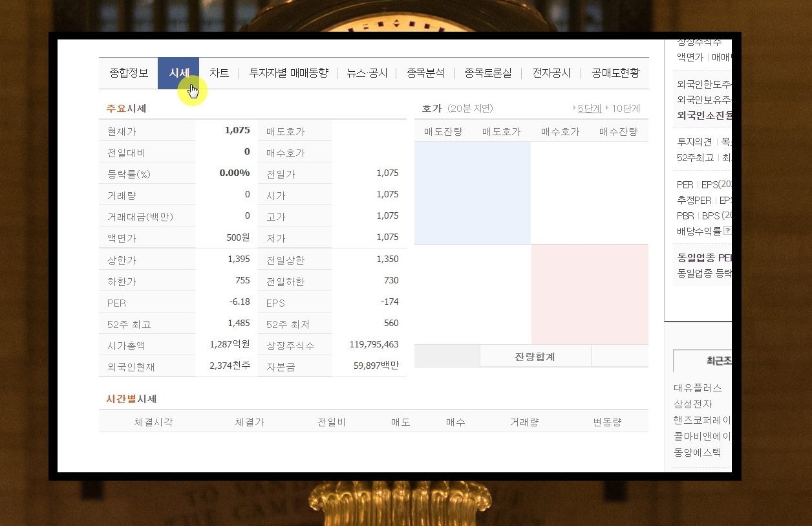Open 대유플러스 from the recent list
The image size is (812, 526).
[698, 388]
